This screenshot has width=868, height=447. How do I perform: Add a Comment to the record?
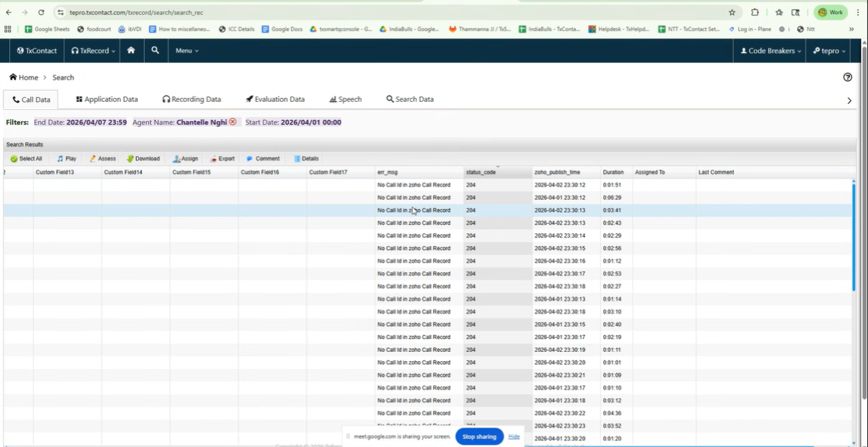click(263, 159)
